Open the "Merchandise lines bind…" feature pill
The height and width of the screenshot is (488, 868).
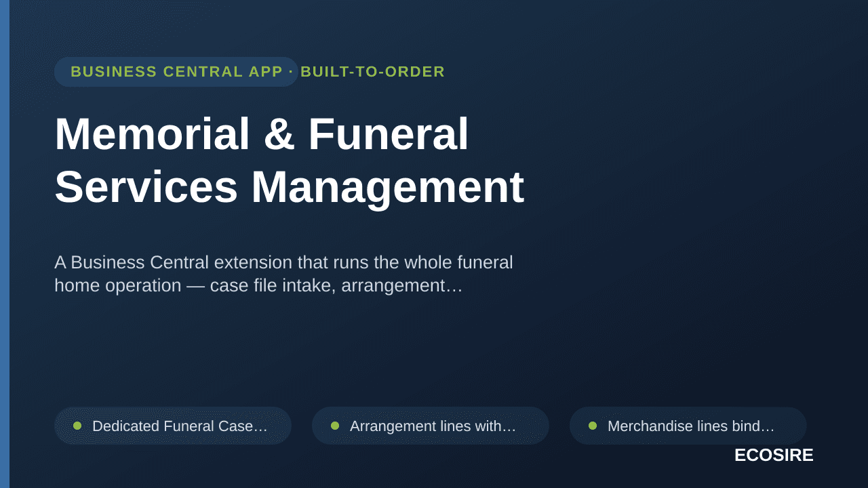pyautogui.click(x=688, y=426)
